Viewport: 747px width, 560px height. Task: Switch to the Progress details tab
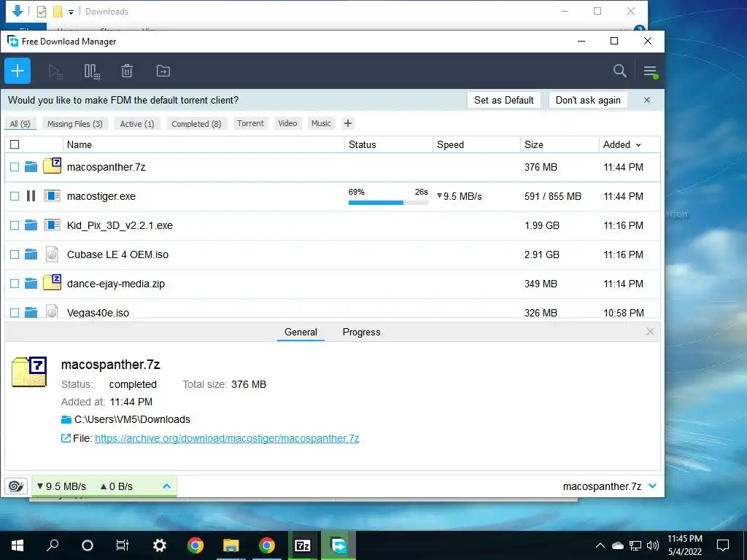(x=362, y=332)
